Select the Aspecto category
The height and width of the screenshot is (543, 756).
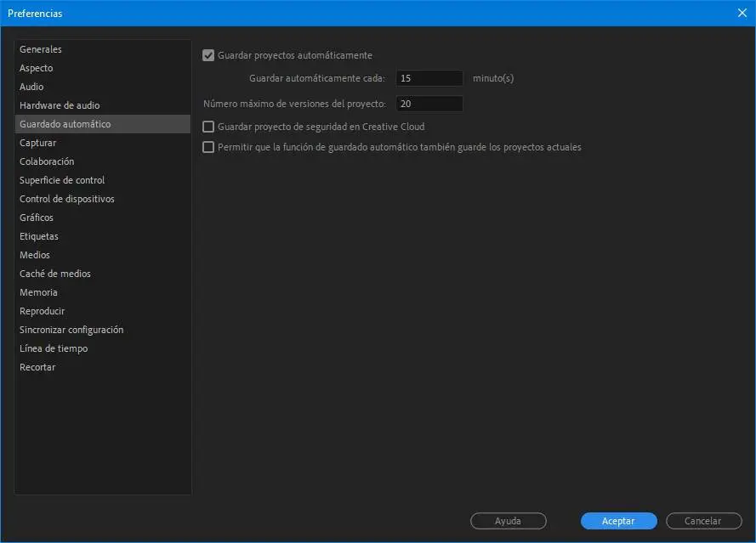(x=103, y=68)
